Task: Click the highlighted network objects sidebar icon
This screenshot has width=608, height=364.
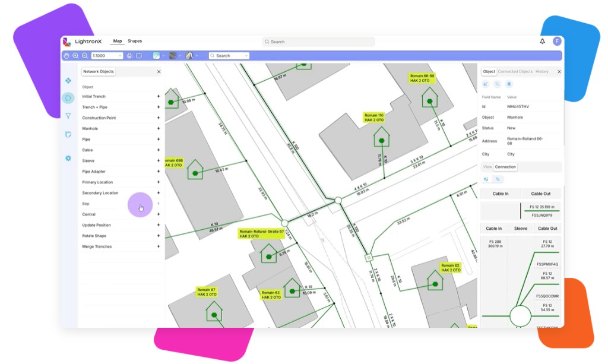Action: pos(68,98)
